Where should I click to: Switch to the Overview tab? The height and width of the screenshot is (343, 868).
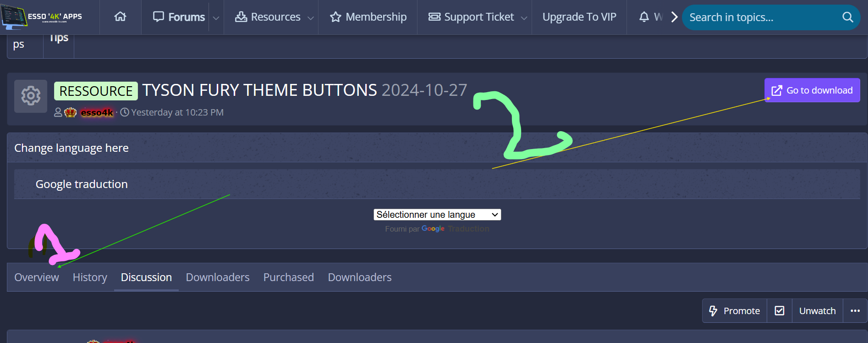pyautogui.click(x=37, y=277)
